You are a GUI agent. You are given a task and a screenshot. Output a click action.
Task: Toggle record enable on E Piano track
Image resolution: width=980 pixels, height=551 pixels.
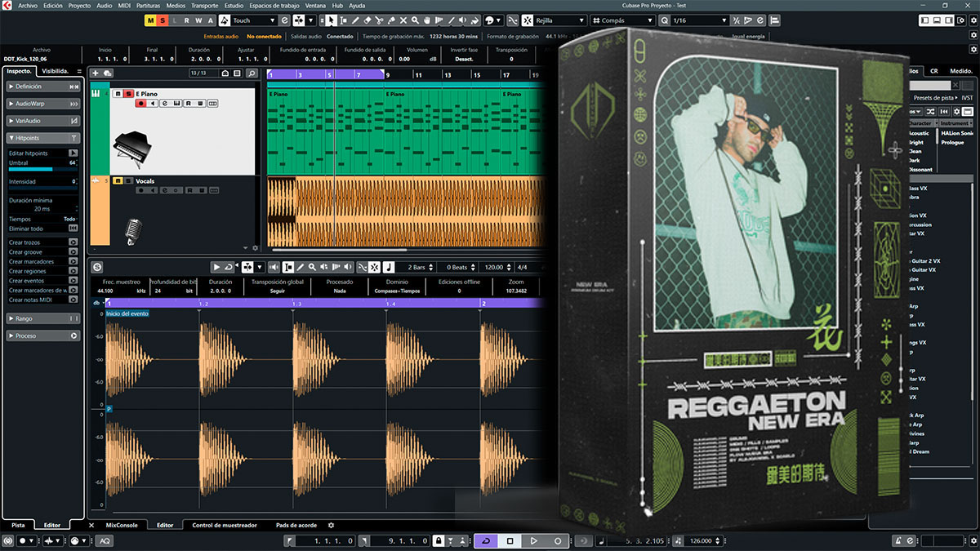141,104
